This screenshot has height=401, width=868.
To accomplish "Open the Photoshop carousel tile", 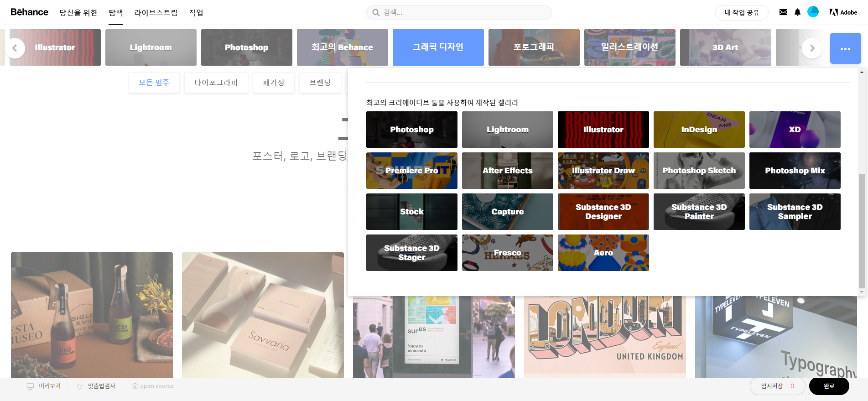I will pos(247,47).
